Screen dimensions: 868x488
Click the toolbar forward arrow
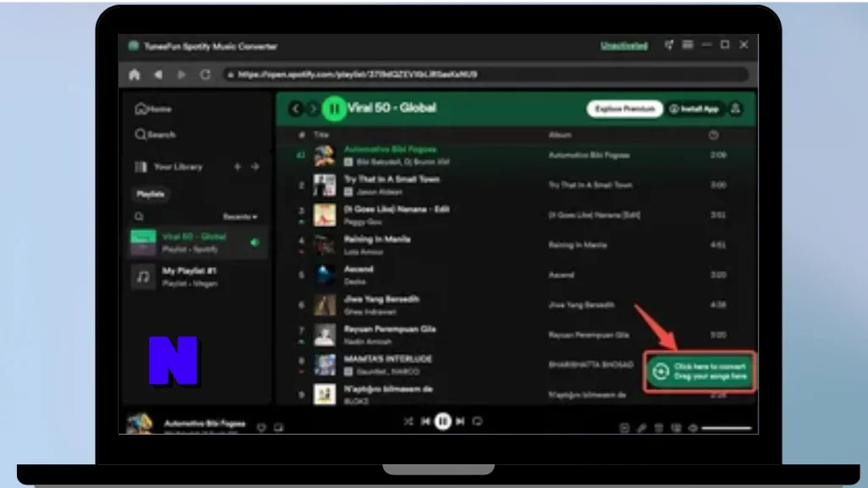click(181, 75)
